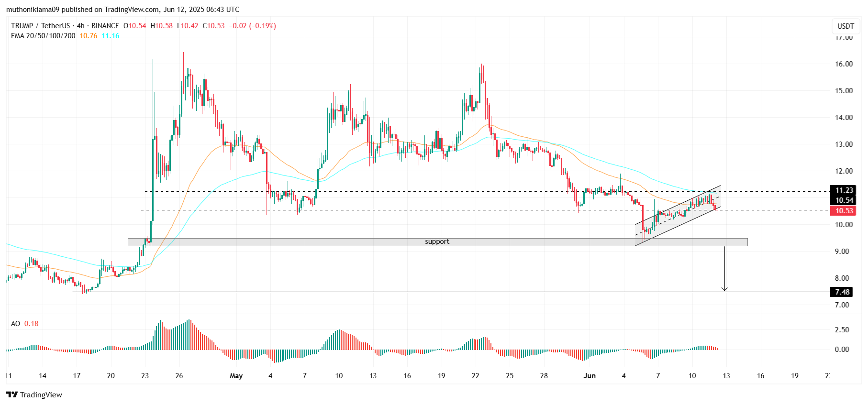Screen dimensions: 868x405
Task: Click the May label on time axis
Action: pyautogui.click(x=236, y=376)
